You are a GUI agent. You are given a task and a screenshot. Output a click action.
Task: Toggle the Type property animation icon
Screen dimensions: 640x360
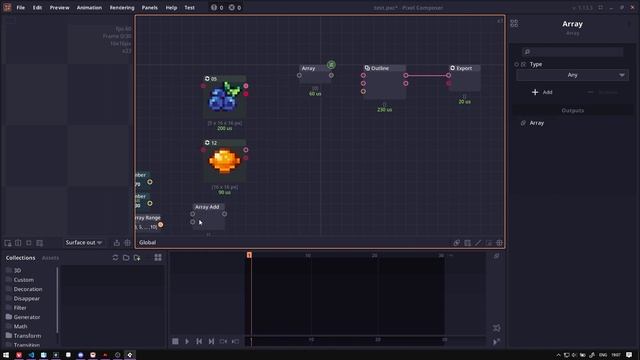click(x=516, y=64)
